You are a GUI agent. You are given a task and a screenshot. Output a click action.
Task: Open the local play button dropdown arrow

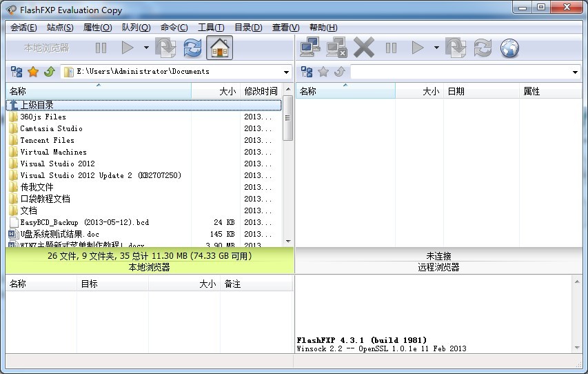[146, 48]
